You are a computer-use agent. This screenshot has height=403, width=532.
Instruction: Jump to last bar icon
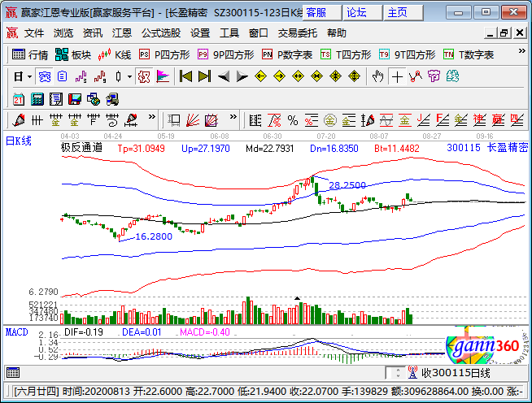[x=204, y=76]
